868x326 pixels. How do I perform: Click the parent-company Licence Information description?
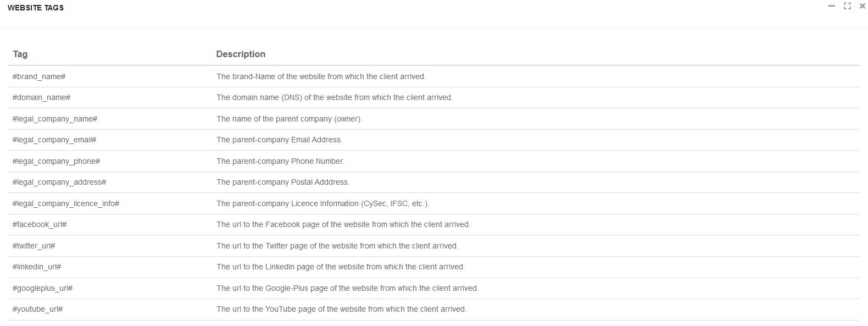tap(322, 203)
